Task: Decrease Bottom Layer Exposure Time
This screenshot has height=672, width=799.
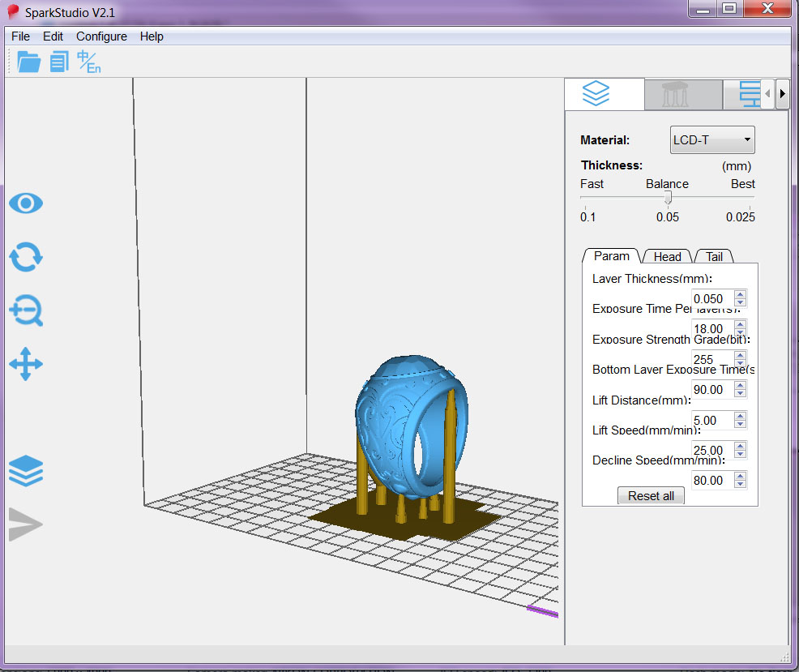Action: point(741,394)
